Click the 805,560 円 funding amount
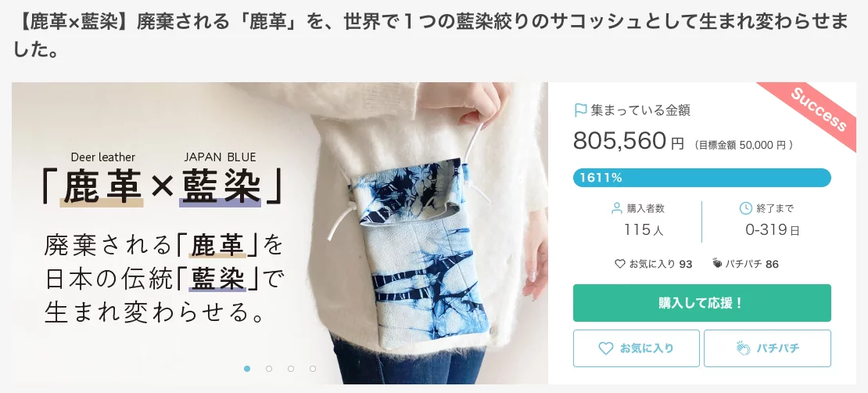Screen dimensions: 868x393 628,142
